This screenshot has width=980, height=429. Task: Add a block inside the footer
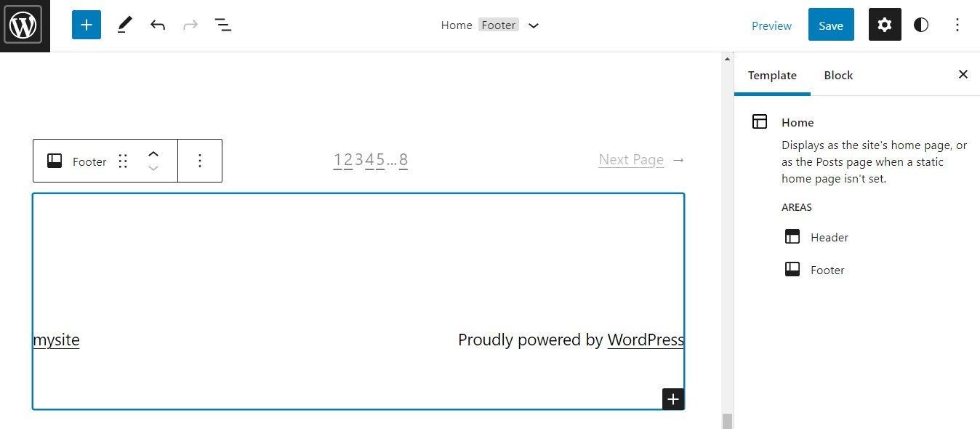click(672, 398)
